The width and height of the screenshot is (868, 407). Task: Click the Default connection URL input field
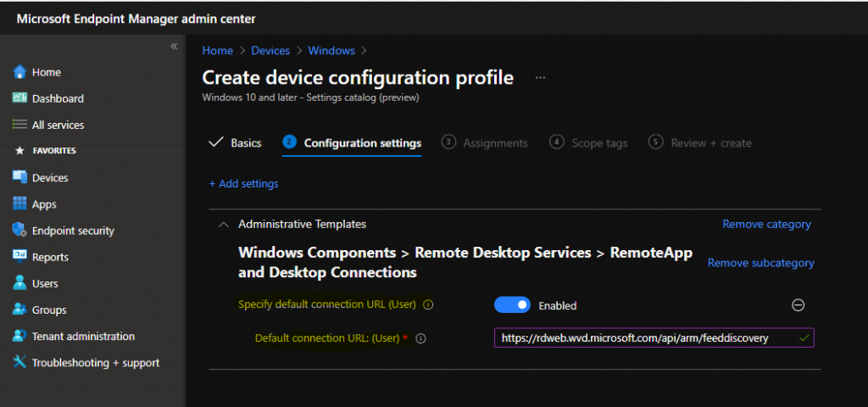point(654,337)
